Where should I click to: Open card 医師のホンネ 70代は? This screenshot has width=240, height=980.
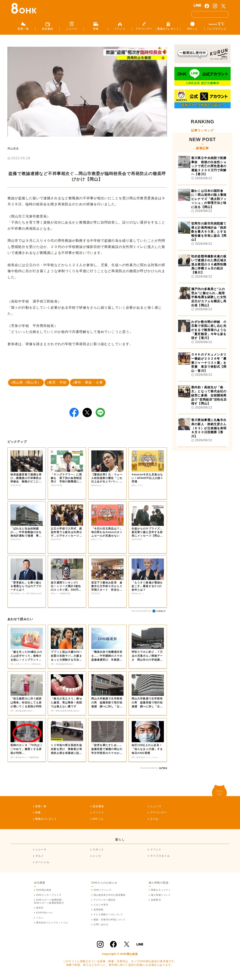(x=27, y=740)
